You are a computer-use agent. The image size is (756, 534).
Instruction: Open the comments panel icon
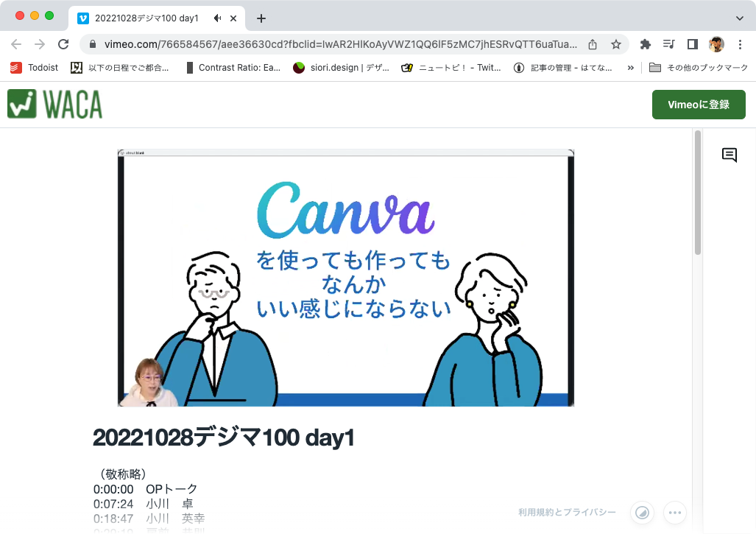729,155
